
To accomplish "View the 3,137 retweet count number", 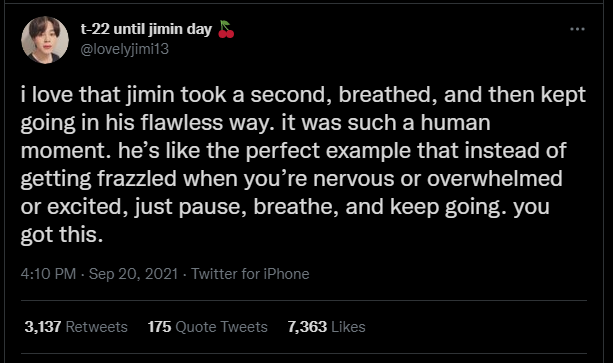I will coord(43,327).
